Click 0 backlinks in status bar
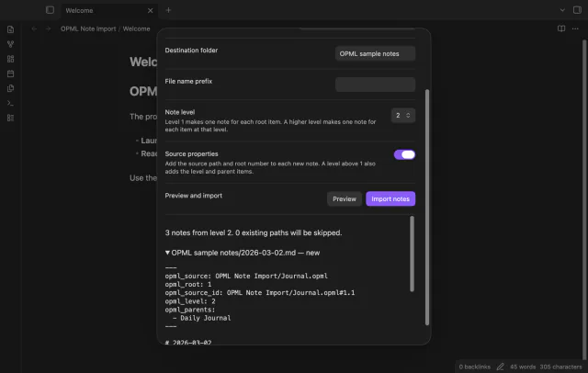The height and width of the screenshot is (373, 588). pyautogui.click(x=474, y=367)
